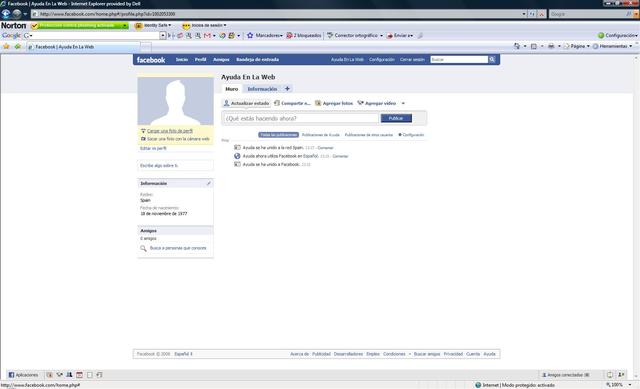Open Bandeja de entrada in the header
640x389 pixels.
click(x=258, y=60)
